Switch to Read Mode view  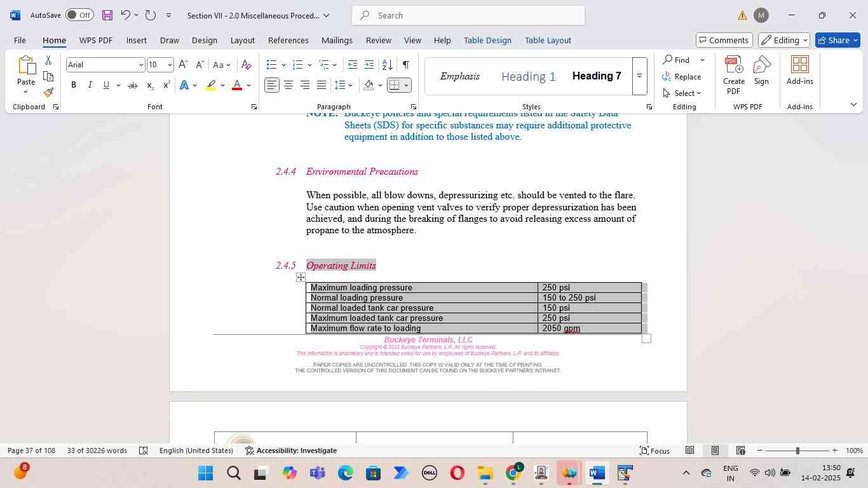point(689,451)
